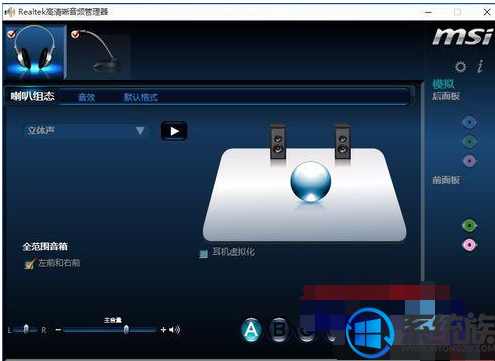495x361 pixels.
Task: Select the headphones output device icon
Action: pyautogui.click(x=34, y=52)
